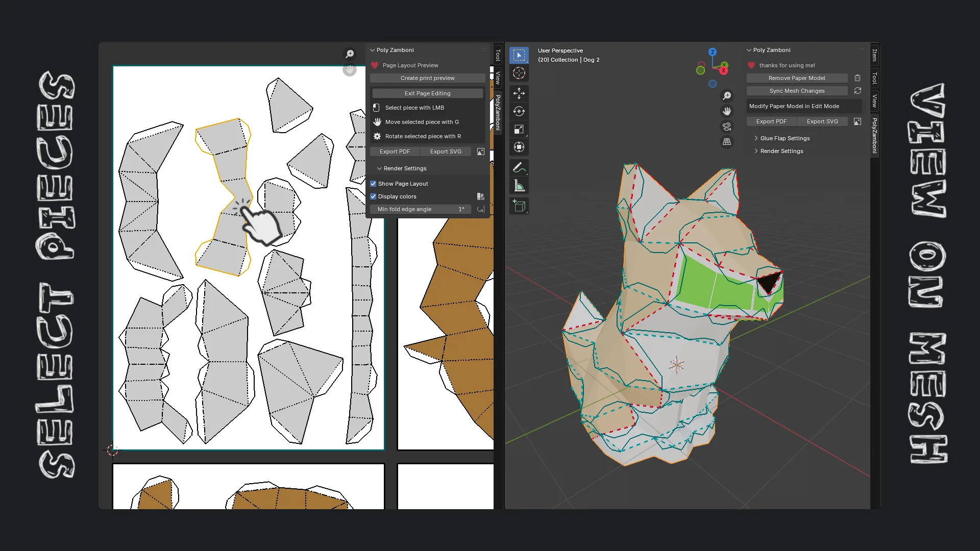Open PolyZamboni tab in layout editor sidebar
Image resolution: width=980 pixels, height=551 pixels.
(498, 113)
